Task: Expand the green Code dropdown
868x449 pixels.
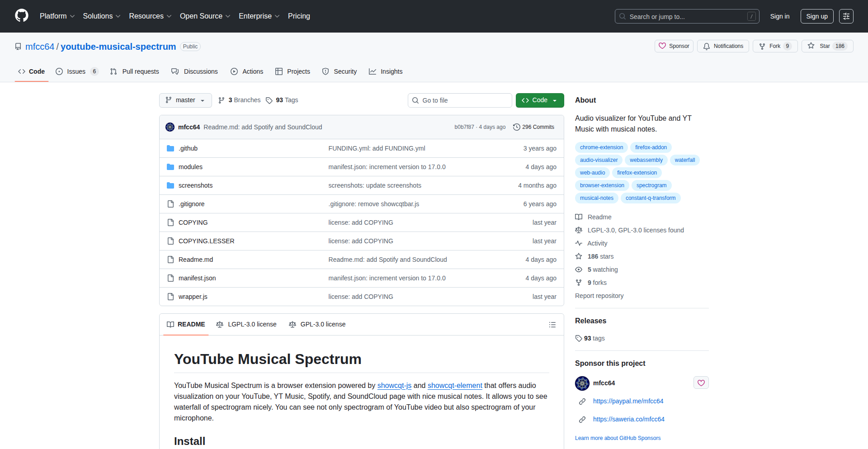Action: pos(539,100)
